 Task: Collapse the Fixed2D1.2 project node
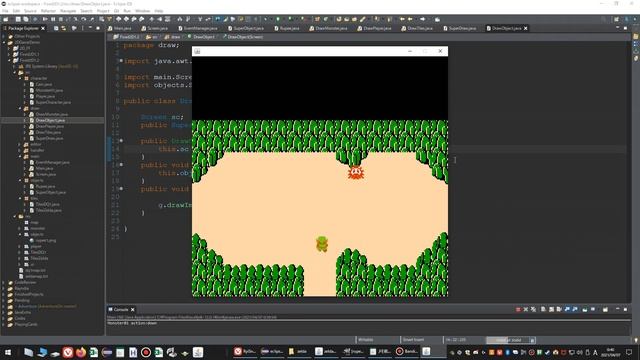point(9,60)
